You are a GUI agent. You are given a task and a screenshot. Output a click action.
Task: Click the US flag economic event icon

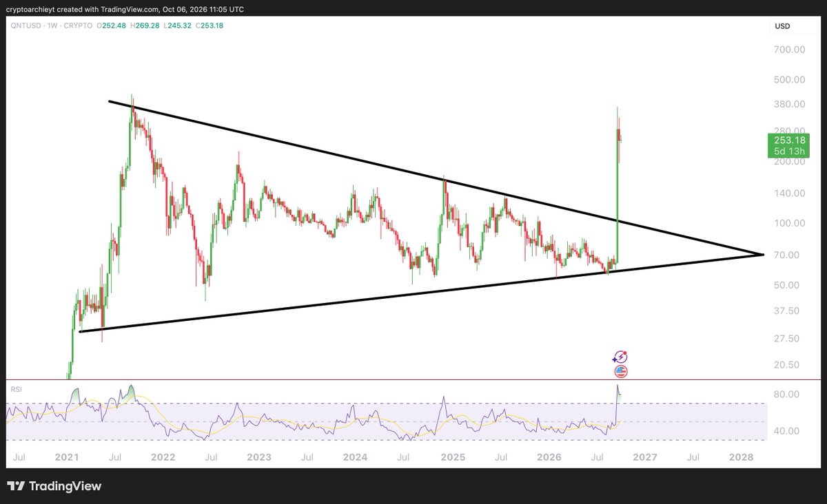click(x=620, y=372)
